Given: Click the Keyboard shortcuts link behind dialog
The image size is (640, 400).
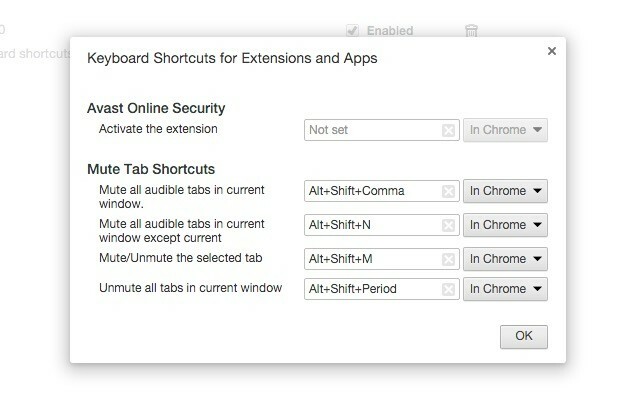Looking at the screenshot, I should point(35,53).
